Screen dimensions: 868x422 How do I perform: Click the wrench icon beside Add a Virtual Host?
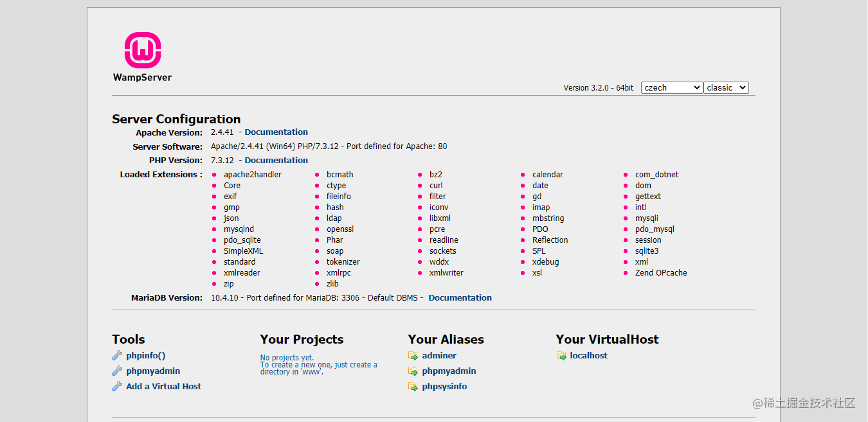[117, 386]
